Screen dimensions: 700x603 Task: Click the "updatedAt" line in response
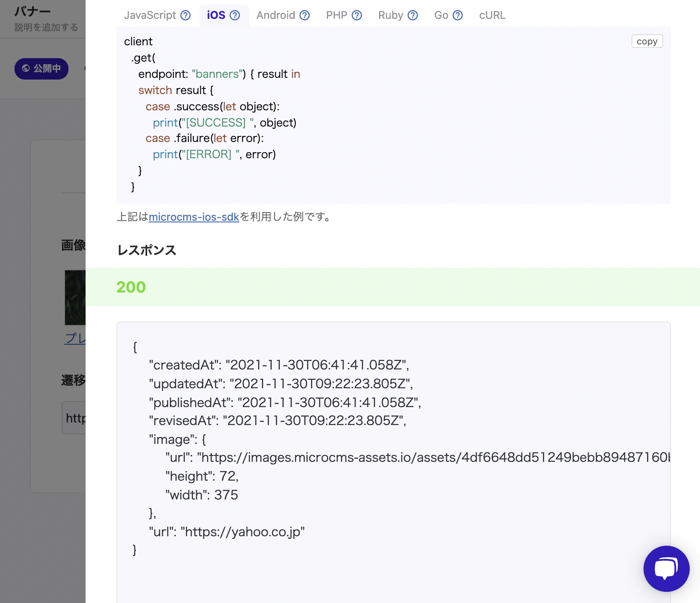click(x=281, y=384)
